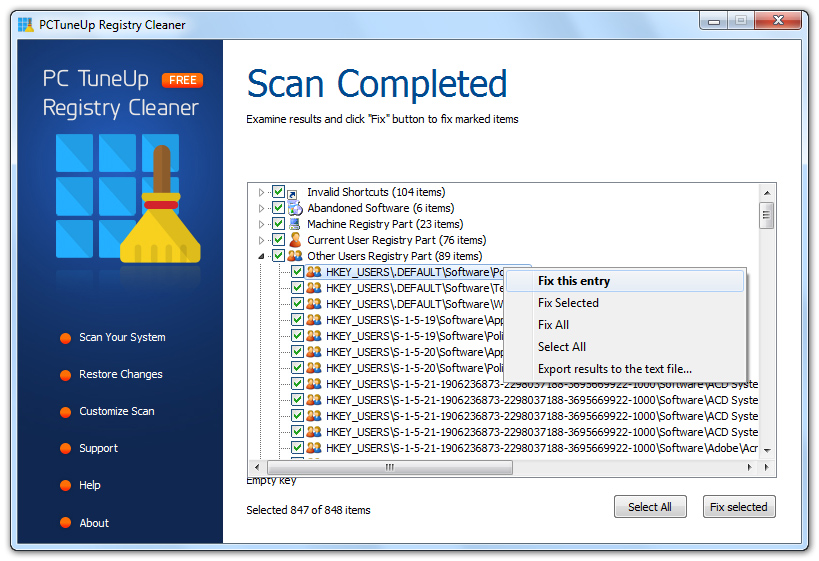
Task: Click the Invalid Shortcuts category icon
Action: (x=294, y=193)
